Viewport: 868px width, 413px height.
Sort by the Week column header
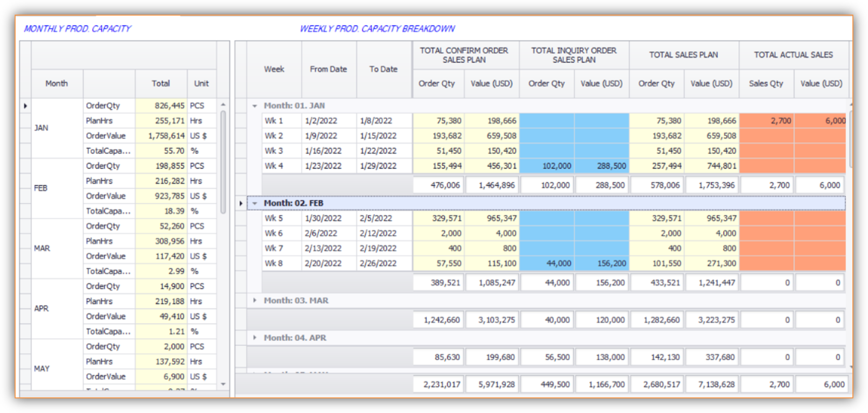pos(274,69)
